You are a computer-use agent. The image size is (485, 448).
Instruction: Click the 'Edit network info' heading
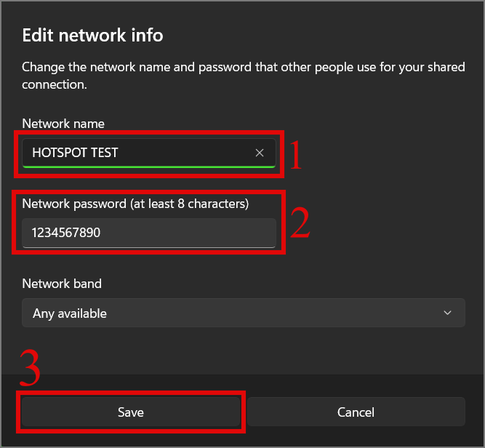point(92,35)
